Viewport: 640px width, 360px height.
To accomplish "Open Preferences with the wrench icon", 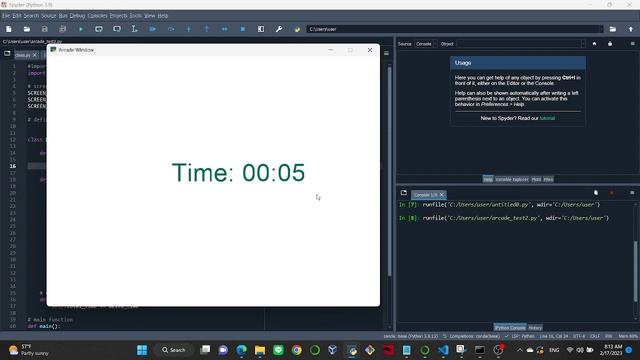I will pyautogui.click(x=279, y=29).
